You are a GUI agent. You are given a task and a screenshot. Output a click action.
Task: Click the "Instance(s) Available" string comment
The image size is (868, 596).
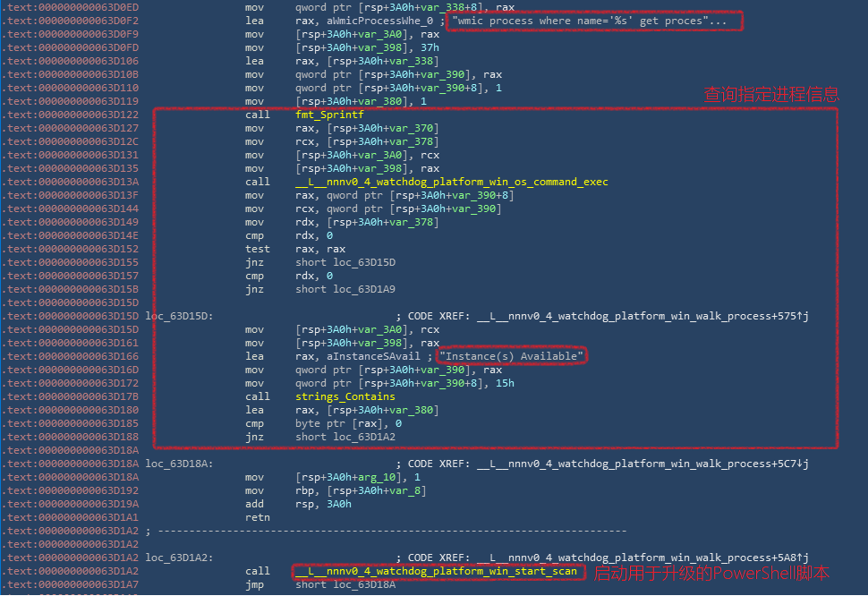(511, 356)
